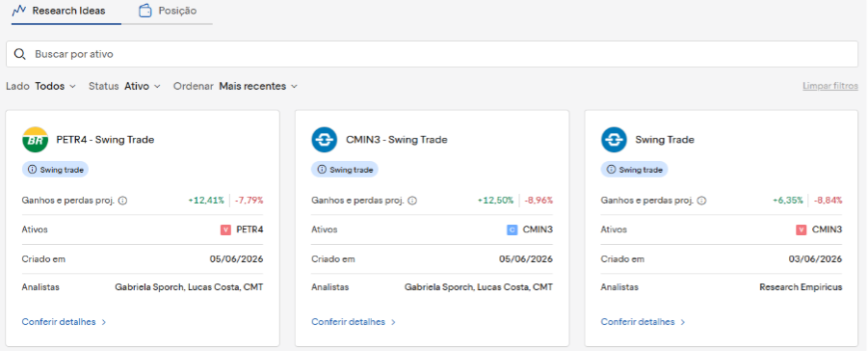Click the Research Ideas chart icon
The image size is (868, 351).
pos(19,10)
